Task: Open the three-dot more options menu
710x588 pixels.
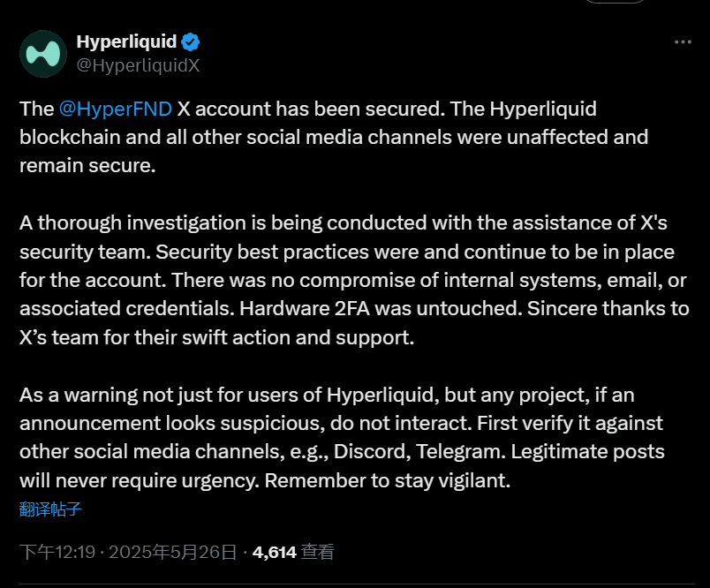Action: click(x=683, y=42)
